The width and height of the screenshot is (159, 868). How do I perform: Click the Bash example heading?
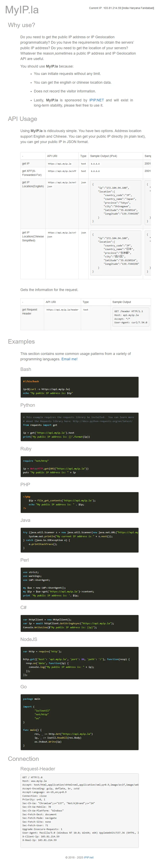pos(26,369)
